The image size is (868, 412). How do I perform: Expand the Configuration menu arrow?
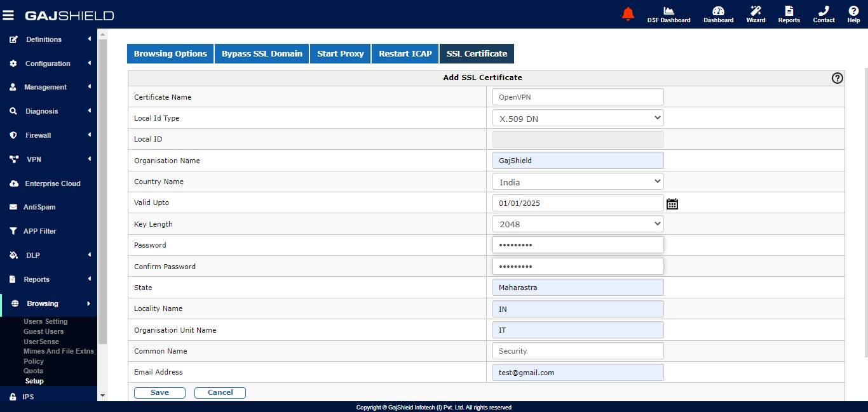[x=90, y=63]
